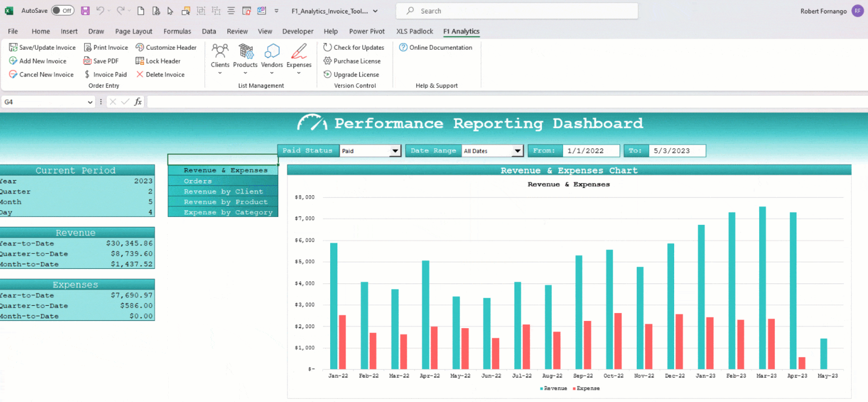Open the Print Invoice tool
The image size is (868, 402).
(x=106, y=47)
